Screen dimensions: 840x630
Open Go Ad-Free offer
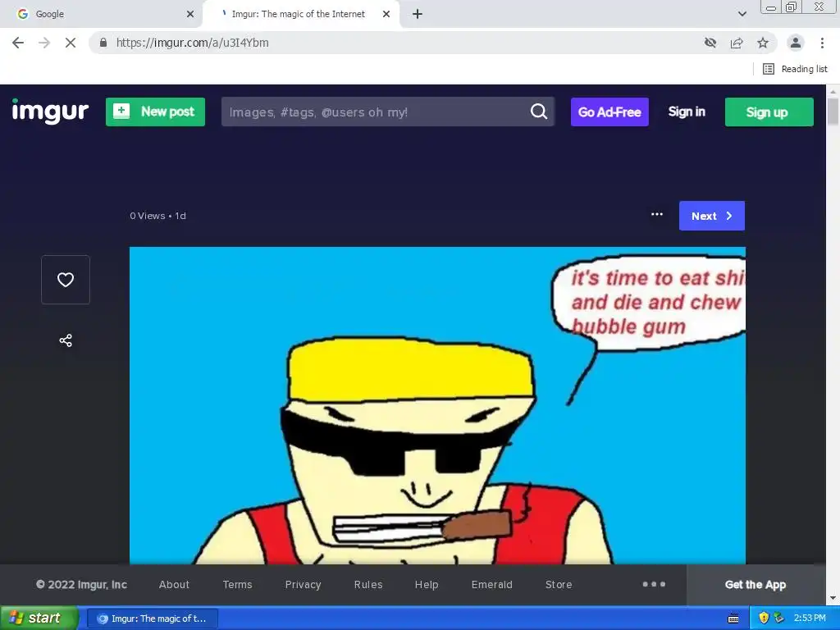(x=609, y=112)
